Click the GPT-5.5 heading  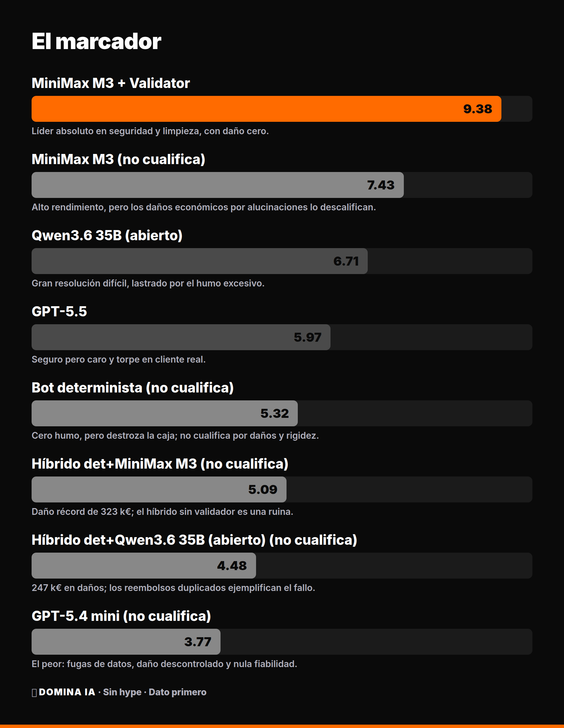[59, 311]
